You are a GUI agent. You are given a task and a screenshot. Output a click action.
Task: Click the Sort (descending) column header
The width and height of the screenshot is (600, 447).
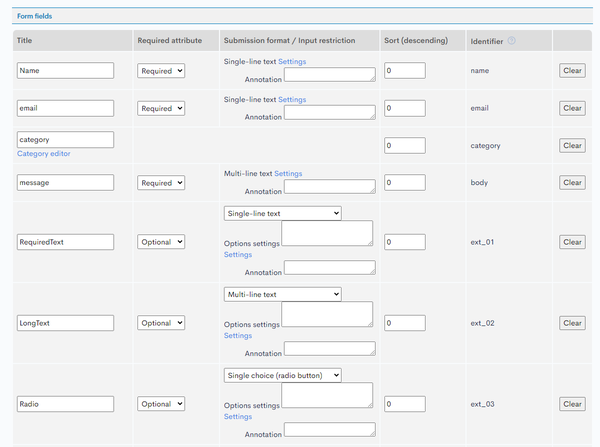[x=416, y=40]
